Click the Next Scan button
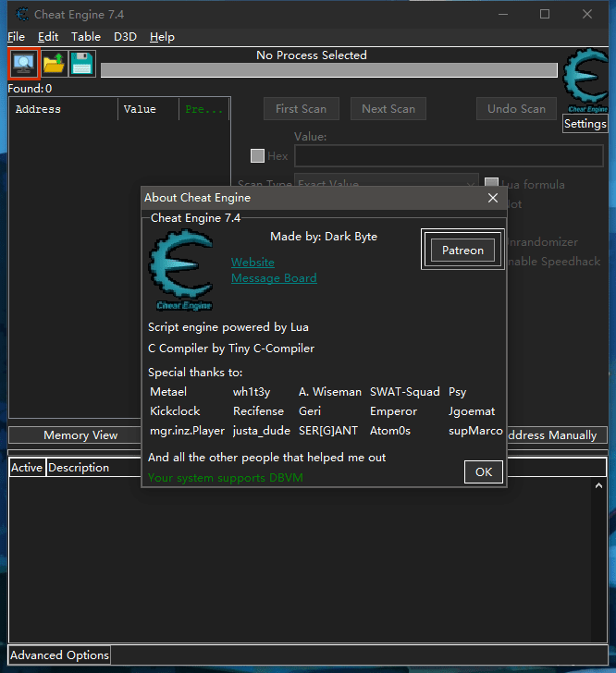The height and width of the screenshot is (673, 616). [388, 109]
